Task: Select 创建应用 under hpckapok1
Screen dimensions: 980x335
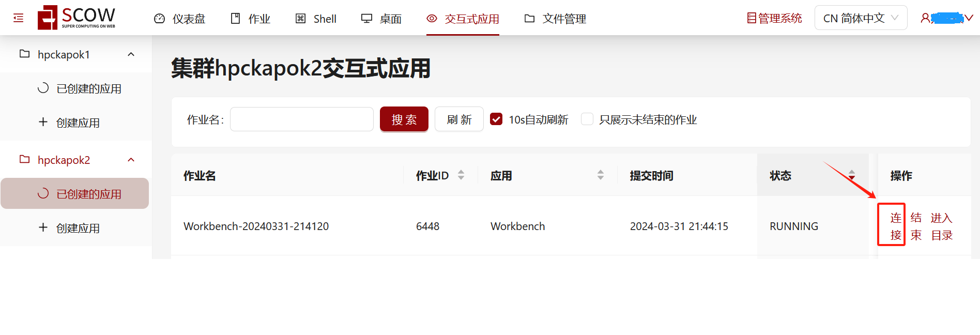Action: [x=75, y=123]
